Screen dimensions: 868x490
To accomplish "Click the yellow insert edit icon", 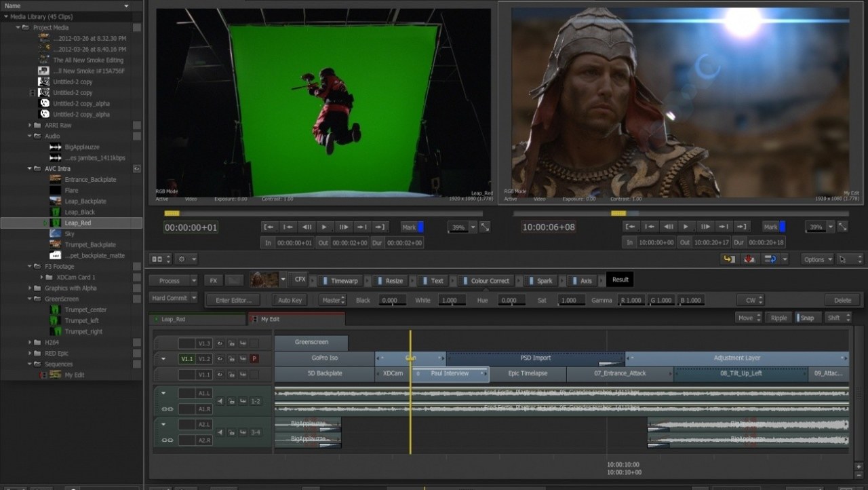I will click(730, 259).
